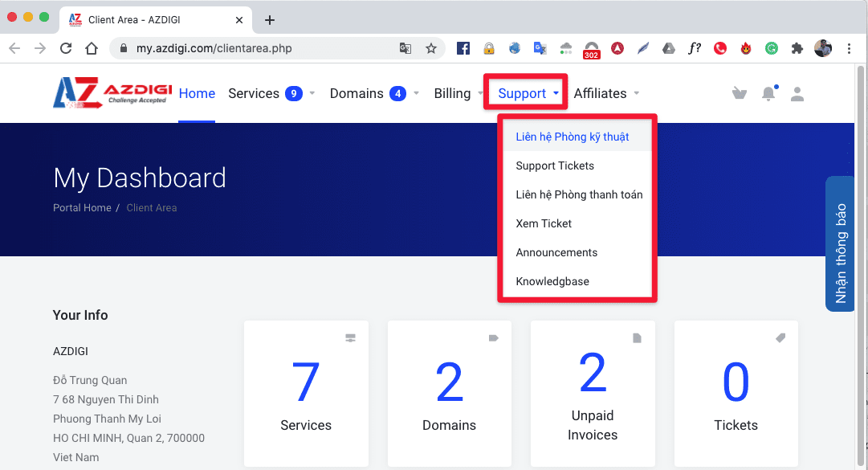The height and width of the screenshot is (470, 868).
Task: Open the notifications bell icon
Action: click(768, 94)
